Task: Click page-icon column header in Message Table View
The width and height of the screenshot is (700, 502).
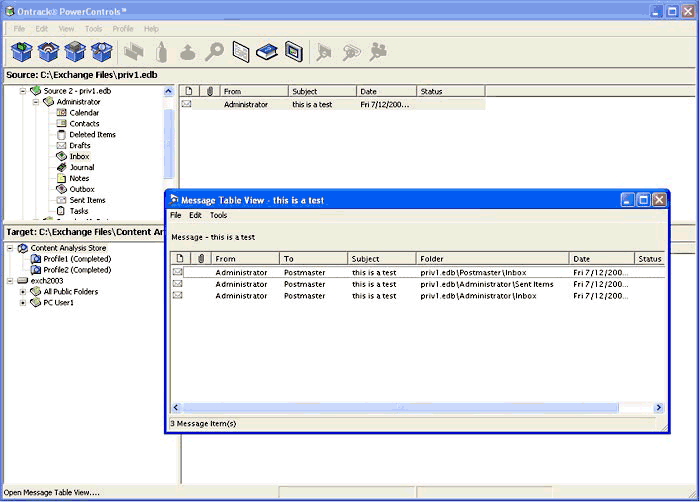Action: 180,259
